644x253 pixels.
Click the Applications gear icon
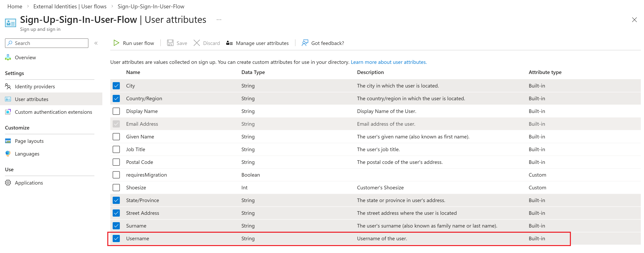8,183
